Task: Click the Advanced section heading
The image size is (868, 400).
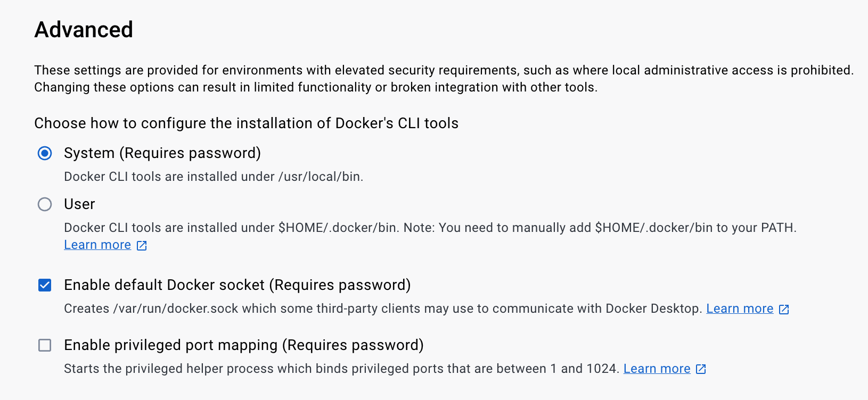Action: [83, 30]
